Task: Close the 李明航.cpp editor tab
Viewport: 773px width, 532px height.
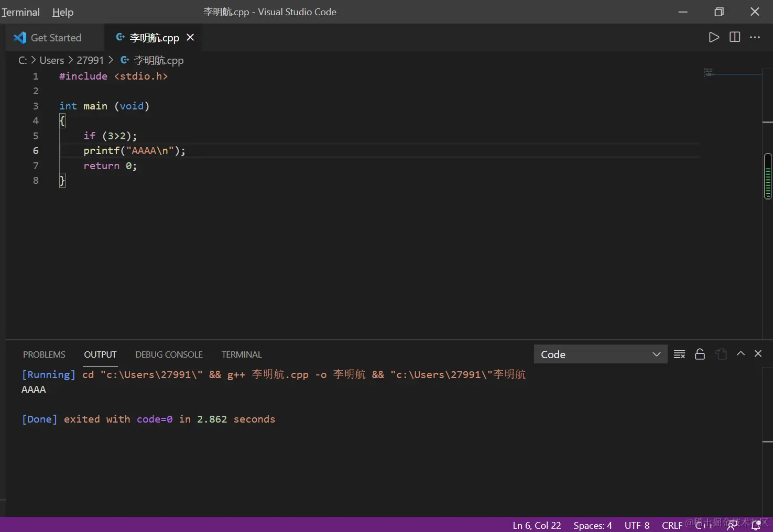Action: click(x=190, y=37)
